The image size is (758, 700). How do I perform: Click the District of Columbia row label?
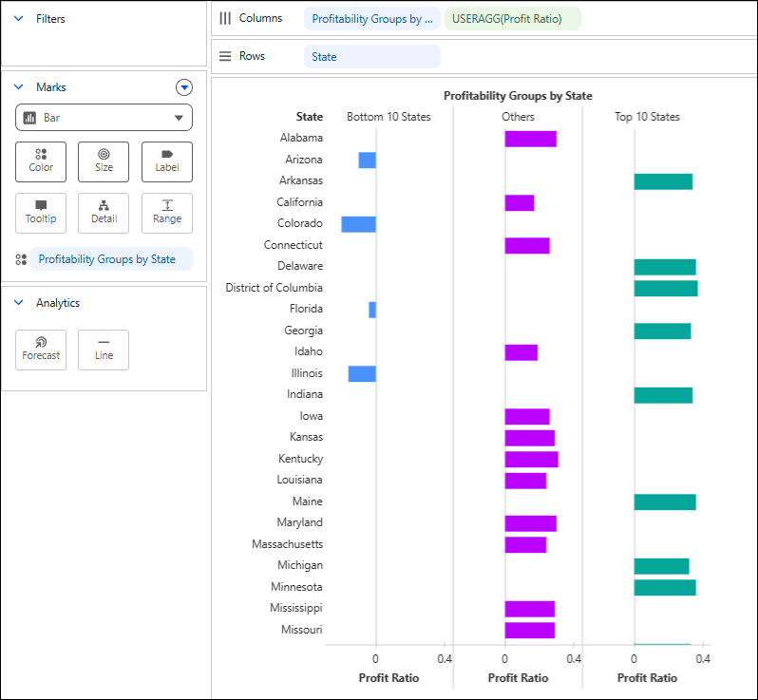(275, 288)
